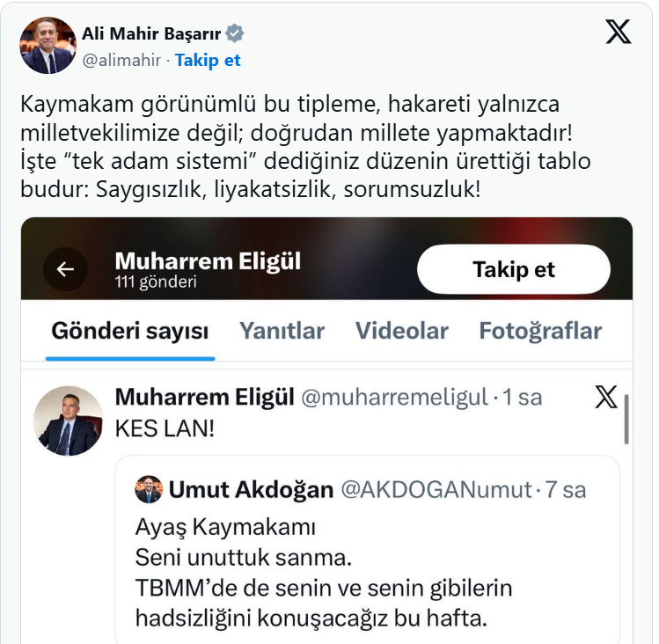Viewport: 659px width, 644px height.
Task: Switch to the Fotoğraflar tab
Action: tap(540, 331)
